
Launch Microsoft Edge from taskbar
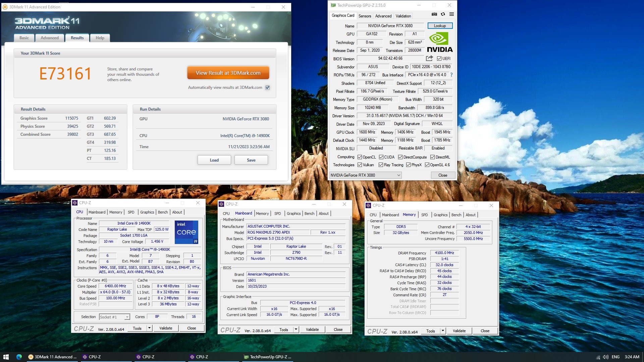coord(19,357)
